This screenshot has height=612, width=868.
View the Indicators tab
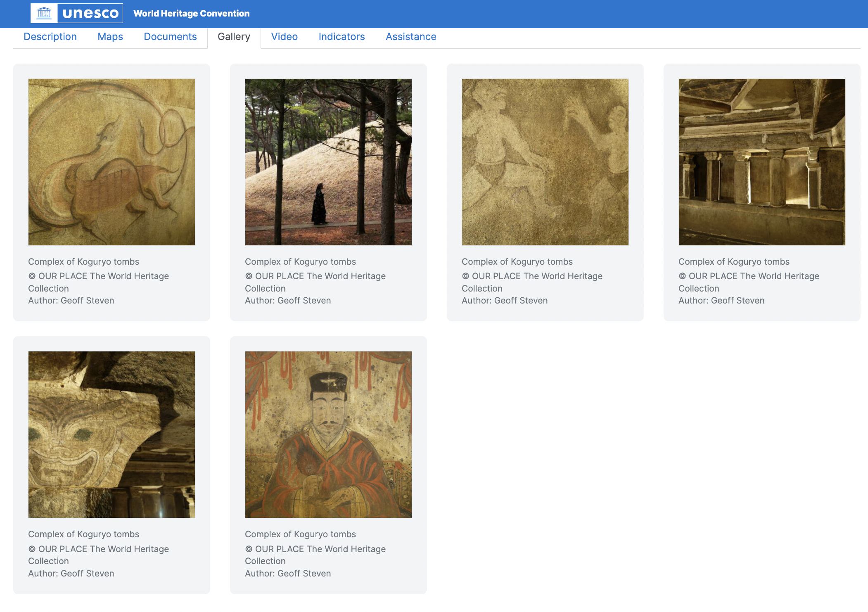(342, 37)
